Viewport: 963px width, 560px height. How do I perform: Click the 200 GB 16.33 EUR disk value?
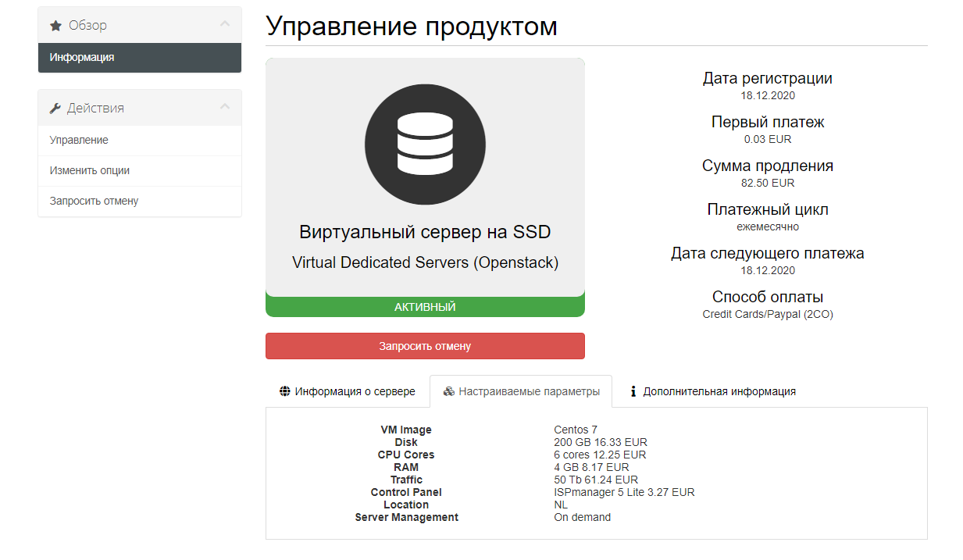(601, 442)
